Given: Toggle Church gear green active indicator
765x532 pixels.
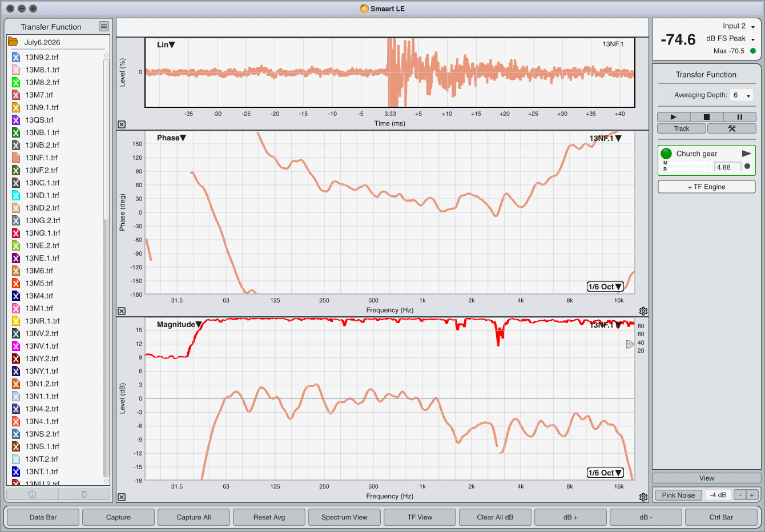Looking at the screenshot, I should 666,154.
